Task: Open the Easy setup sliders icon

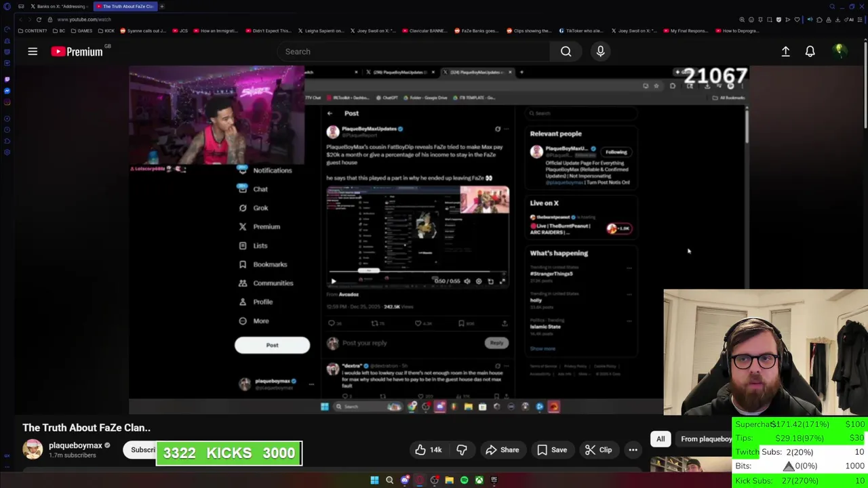Action: pos(859,20)
